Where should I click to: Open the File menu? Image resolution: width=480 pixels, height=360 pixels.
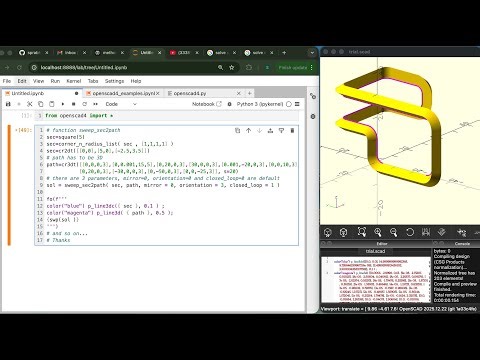click(7, 81)
